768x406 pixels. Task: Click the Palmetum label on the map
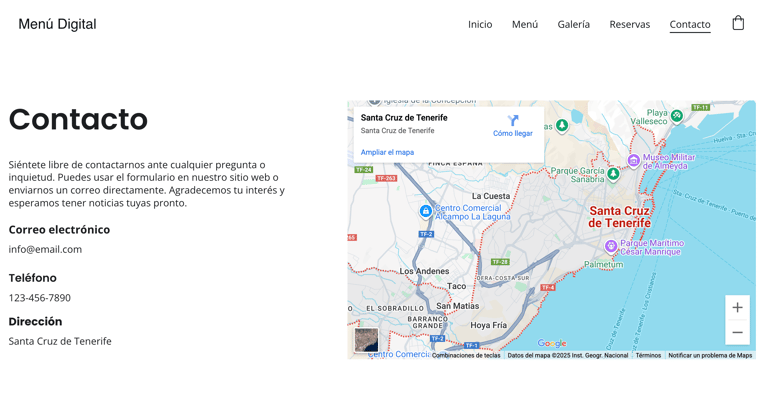pos(603,264)
